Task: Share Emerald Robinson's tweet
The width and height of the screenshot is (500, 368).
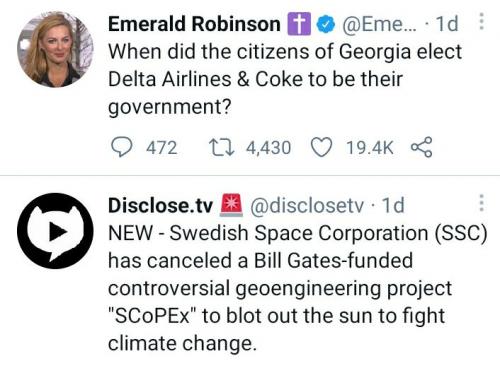Action: [422, 147]
